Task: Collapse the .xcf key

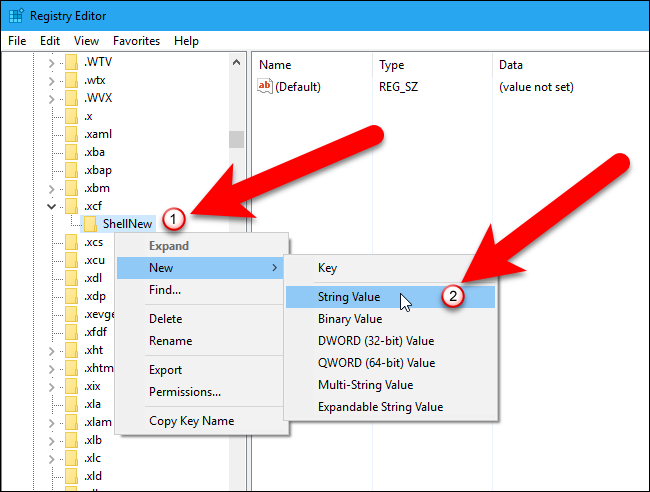Action: [51, 207]
